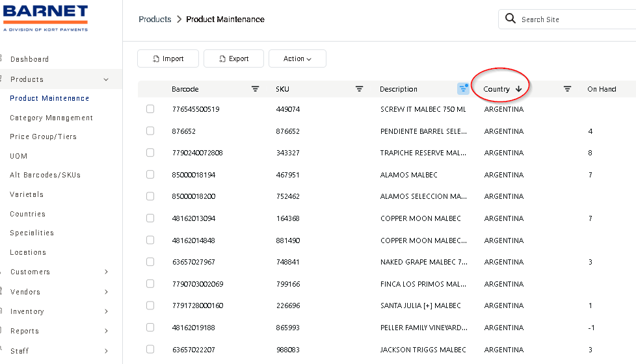Sort by the Description column header

398,89
